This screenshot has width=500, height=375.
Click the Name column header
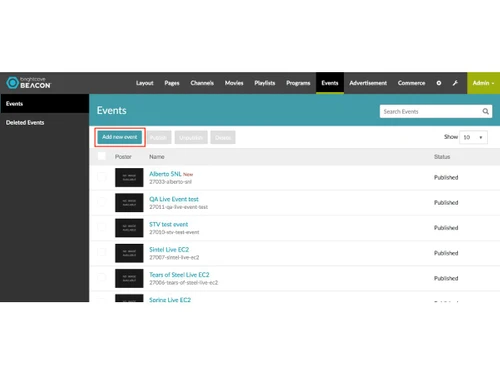tap(157, 157)
